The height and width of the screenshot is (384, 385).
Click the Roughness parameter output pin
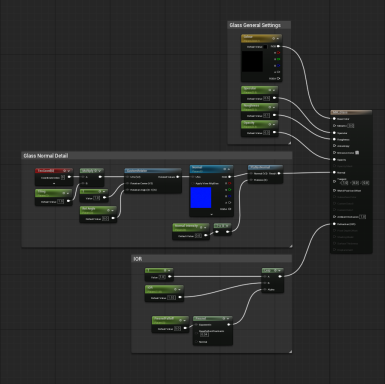(x=274, y=115)
